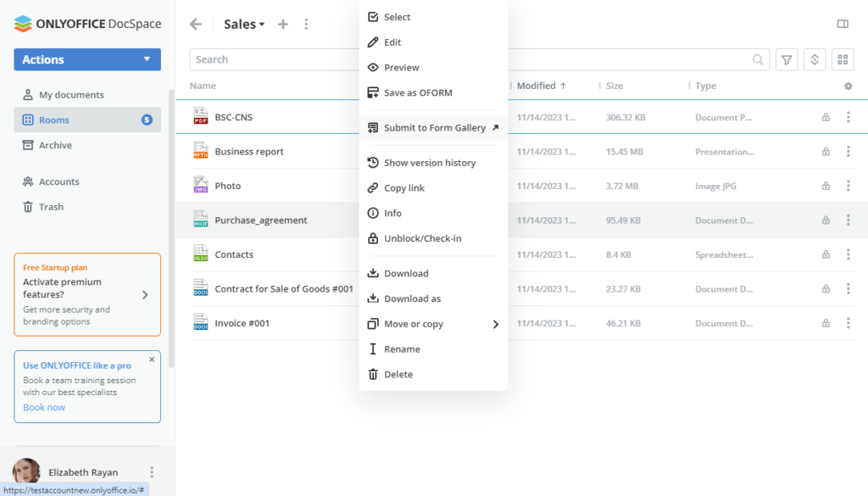This screenshot has width=868, height=496.
Task: Toggle the lock on the Contacts spreadsheet
Action: [x=825, y=254]
